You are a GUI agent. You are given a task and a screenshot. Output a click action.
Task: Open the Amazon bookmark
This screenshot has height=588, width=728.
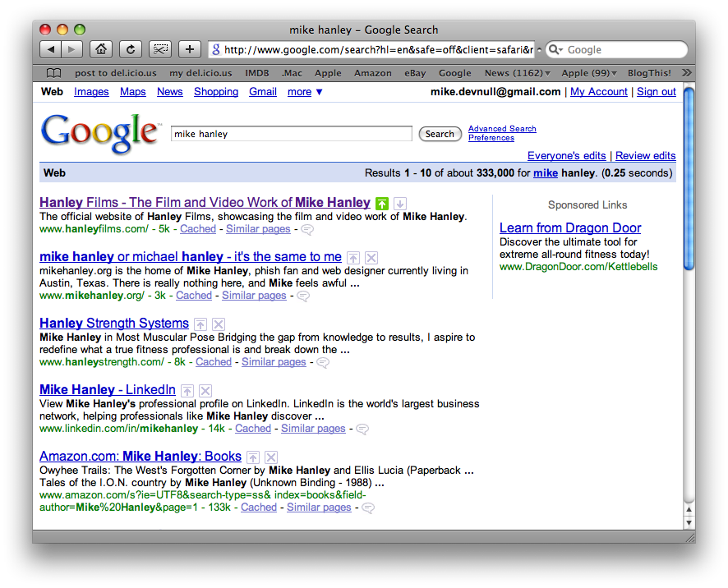pos(373,73)
